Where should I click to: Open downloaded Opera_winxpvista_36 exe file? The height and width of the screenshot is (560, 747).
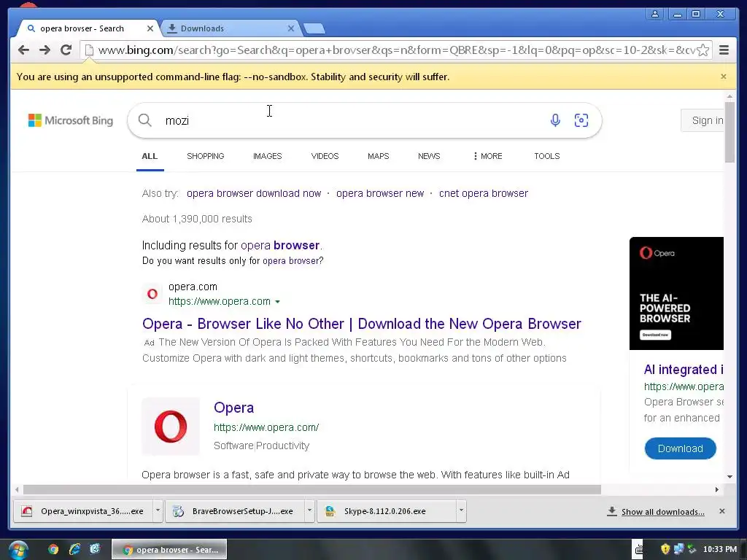83,511
